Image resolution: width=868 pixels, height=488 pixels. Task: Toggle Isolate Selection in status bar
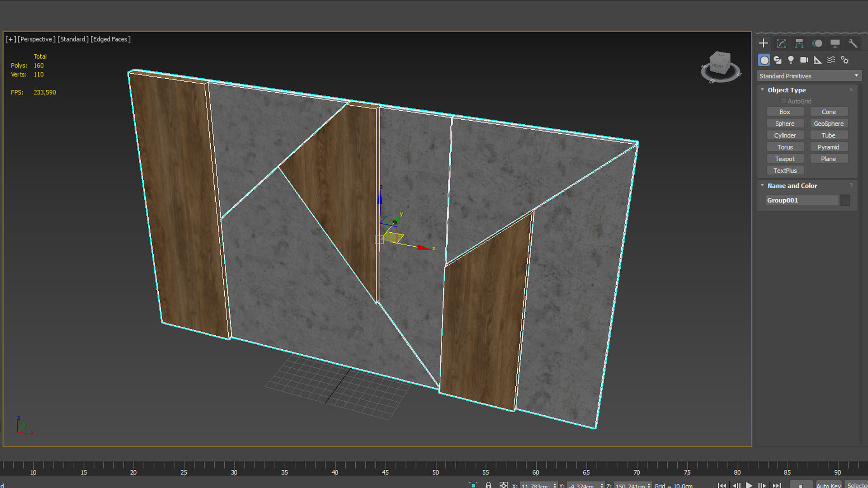473,485
